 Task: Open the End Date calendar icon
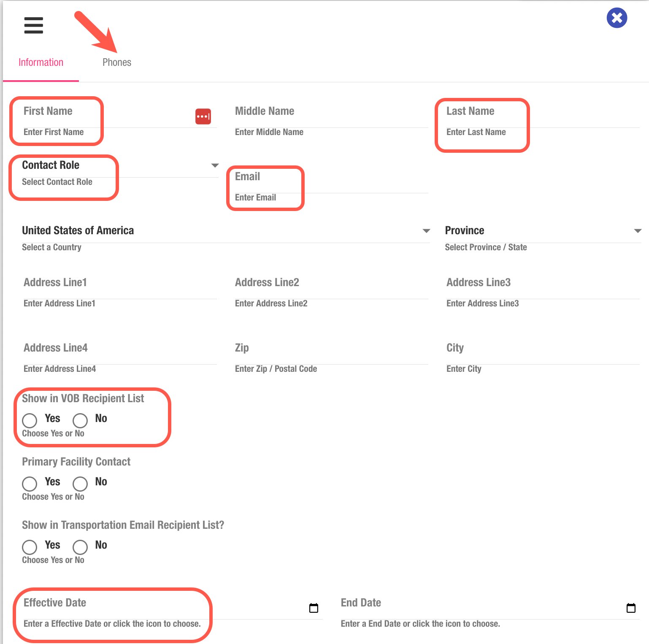click(631, 608)
